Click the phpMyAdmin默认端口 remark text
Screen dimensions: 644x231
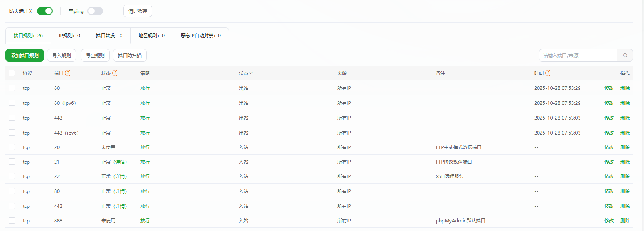pyautogui.click(x=460, y=221)
